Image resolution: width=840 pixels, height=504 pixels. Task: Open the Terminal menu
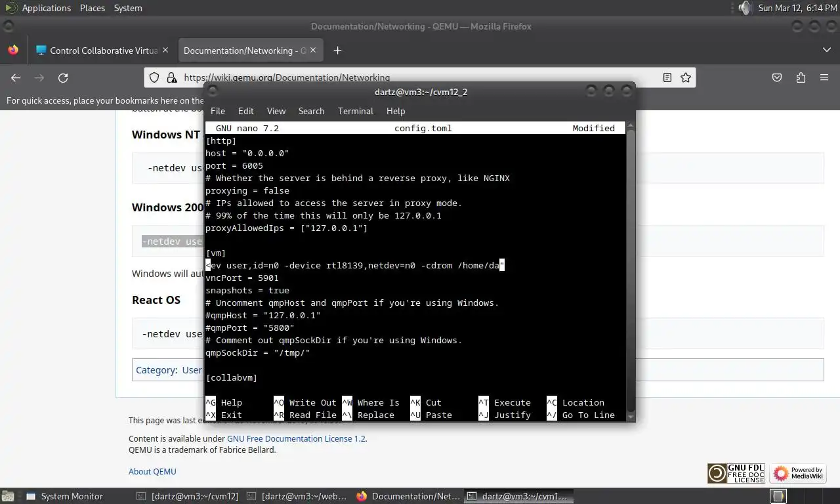356,111
